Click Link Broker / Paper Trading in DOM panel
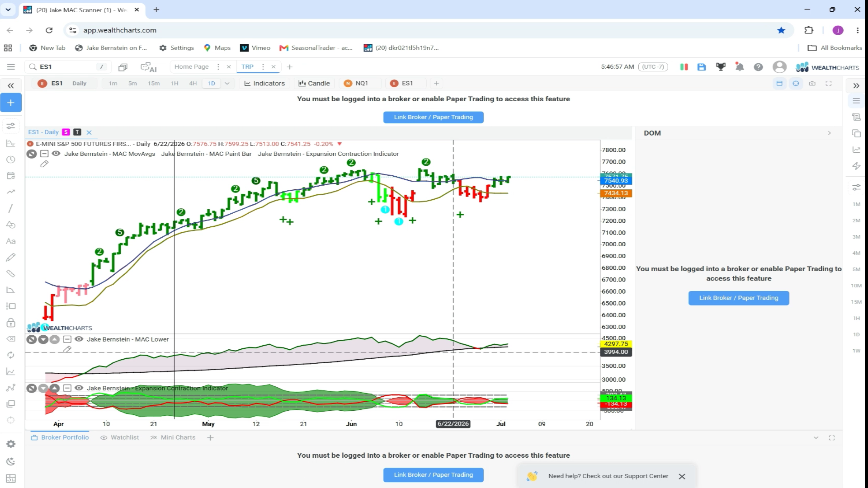This screenshot has width=868, height=488. coord(739,298)
